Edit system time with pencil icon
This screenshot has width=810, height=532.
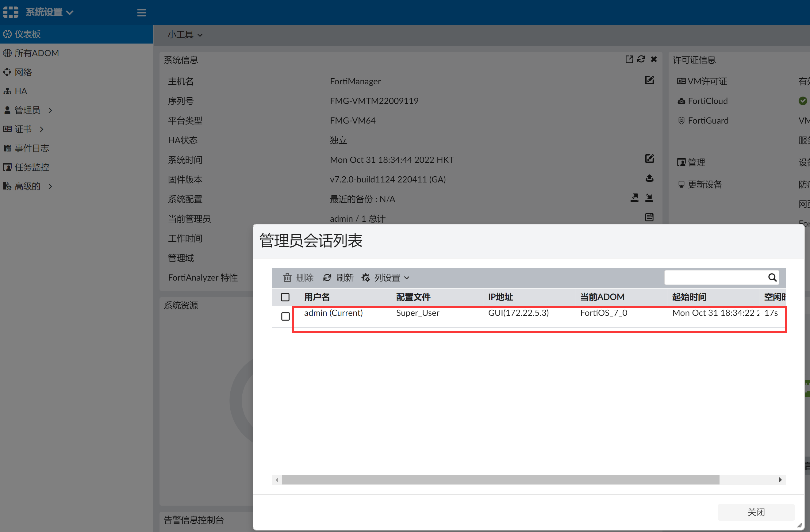pos(649,159)
